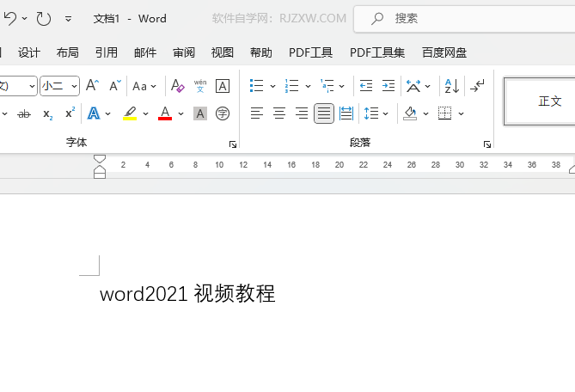Align text left
This screenshot has height=392, width=575.
(x=257, y=113)
